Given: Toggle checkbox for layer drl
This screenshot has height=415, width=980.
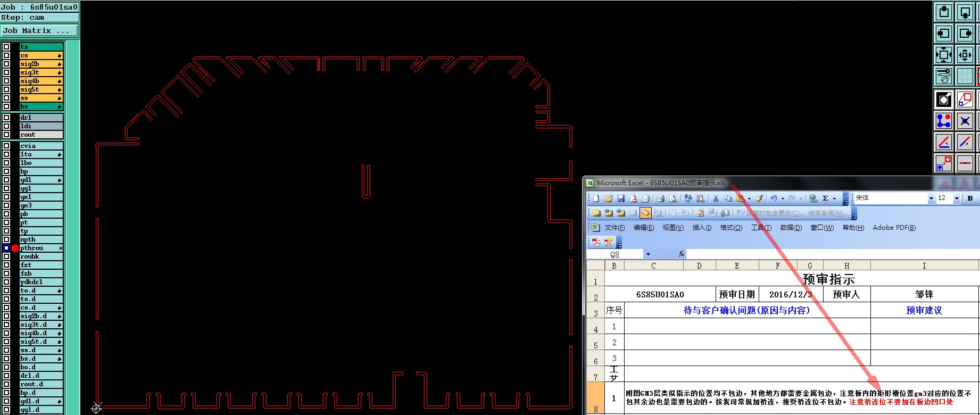Looking at the screenshot, I should click(x=6, y=118).
